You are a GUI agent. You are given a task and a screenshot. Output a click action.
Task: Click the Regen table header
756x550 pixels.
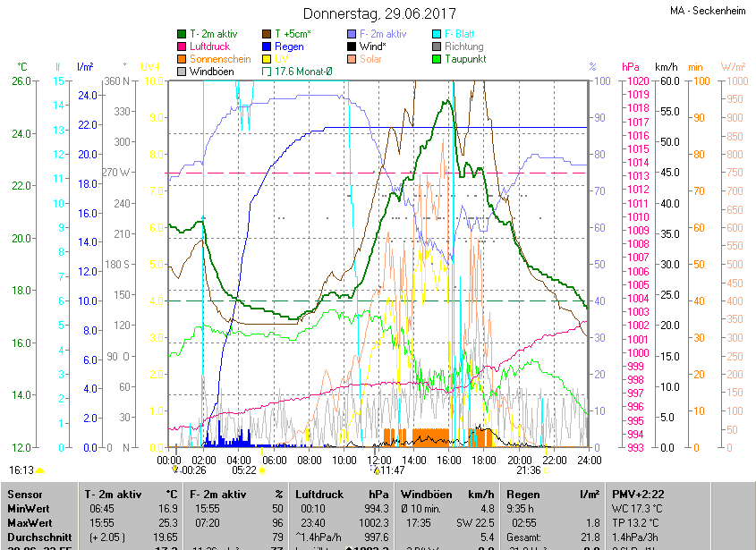(522, 494)
